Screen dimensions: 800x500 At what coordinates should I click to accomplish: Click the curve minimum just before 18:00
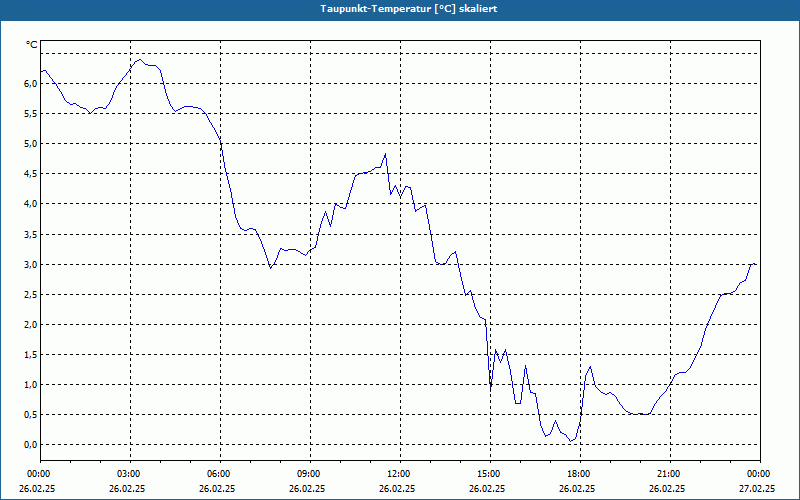click(571, 441)
